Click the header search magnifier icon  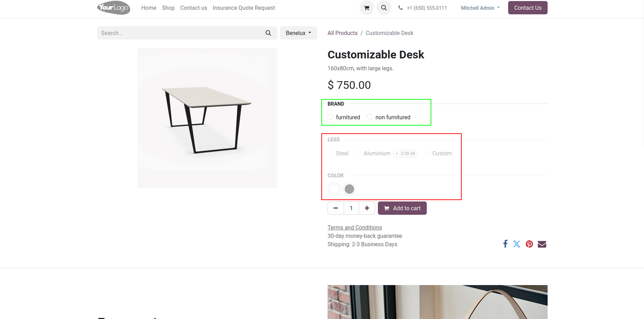tap(384, 8)
